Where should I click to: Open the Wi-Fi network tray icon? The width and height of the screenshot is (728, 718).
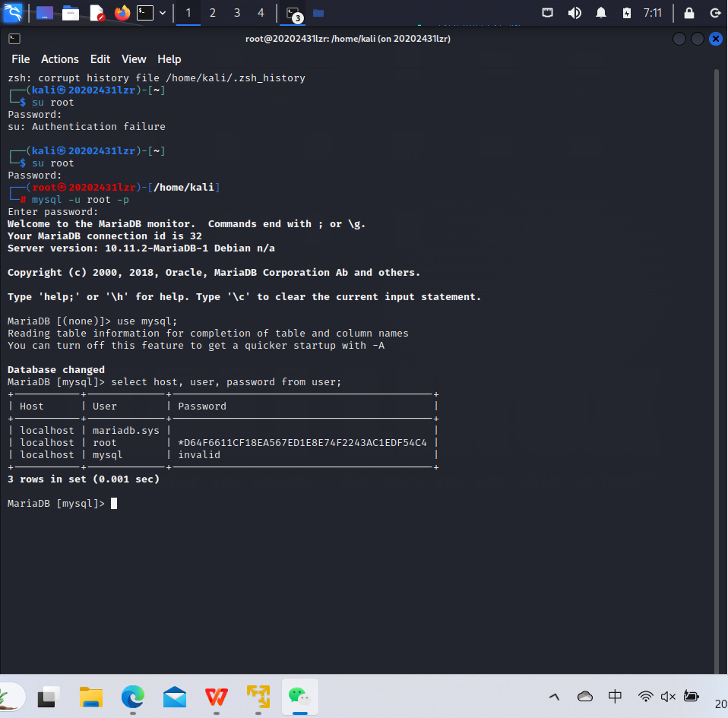[645, 696]
